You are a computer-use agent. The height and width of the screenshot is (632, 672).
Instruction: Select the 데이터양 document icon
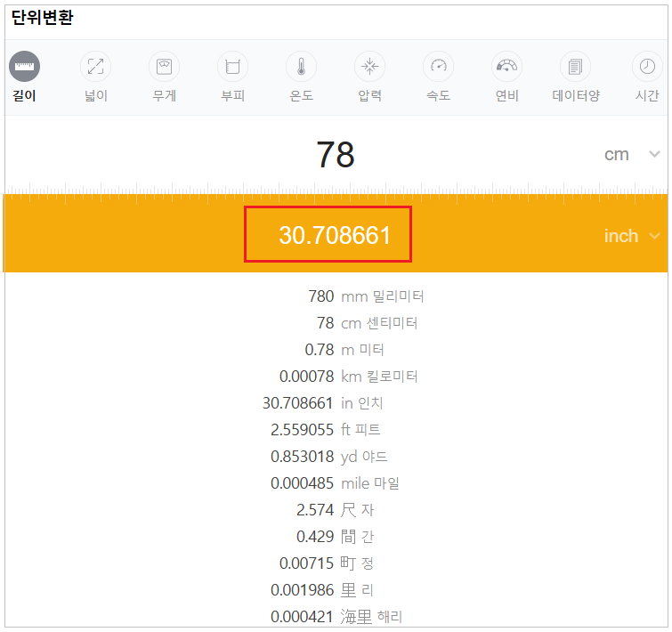(576, 67)
